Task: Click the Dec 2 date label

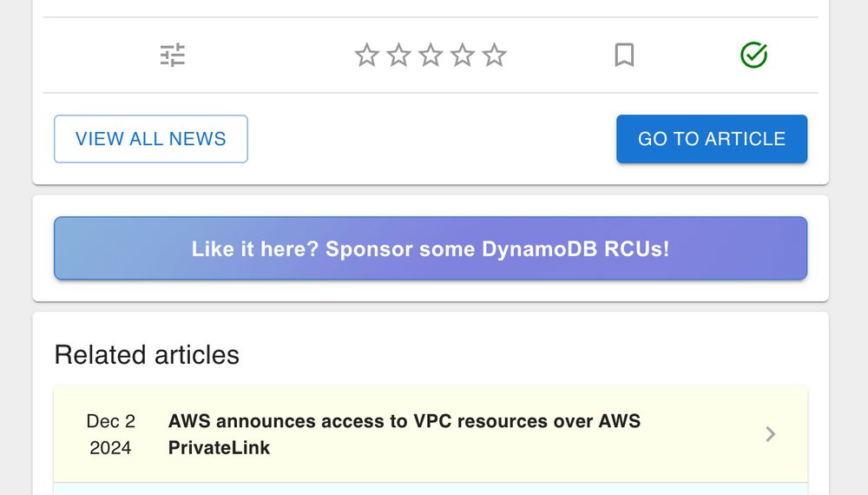Action: coord(111,421)
